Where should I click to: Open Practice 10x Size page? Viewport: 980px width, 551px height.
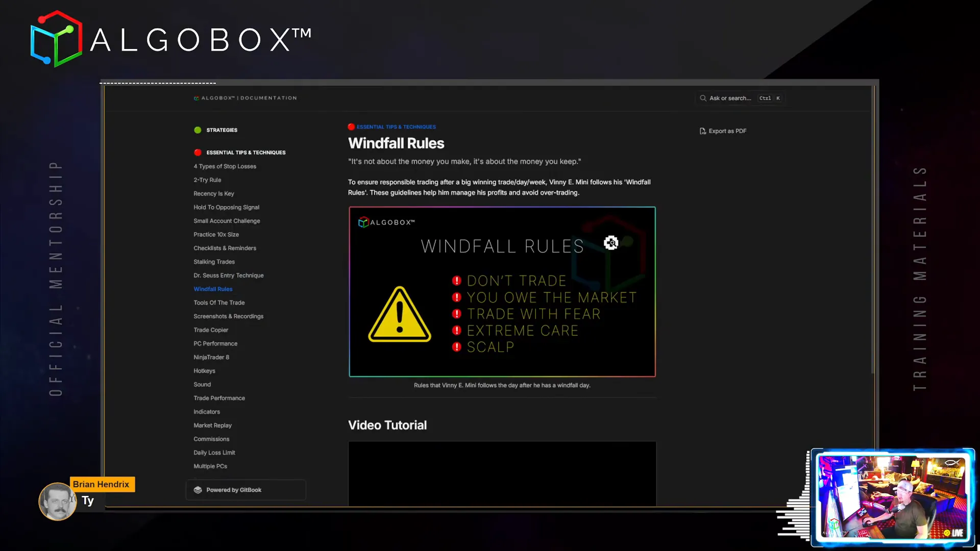coord(216,235)
